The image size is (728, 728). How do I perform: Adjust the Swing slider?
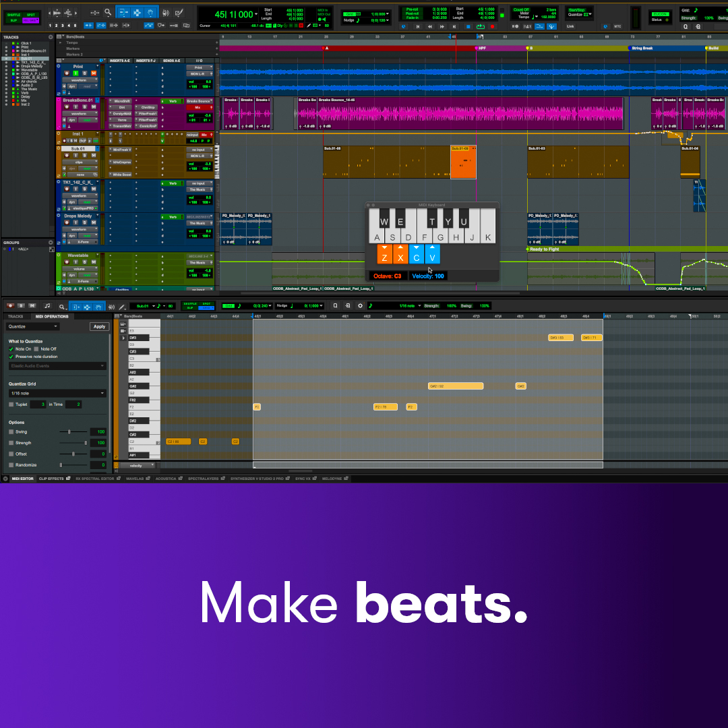[69, 432]
